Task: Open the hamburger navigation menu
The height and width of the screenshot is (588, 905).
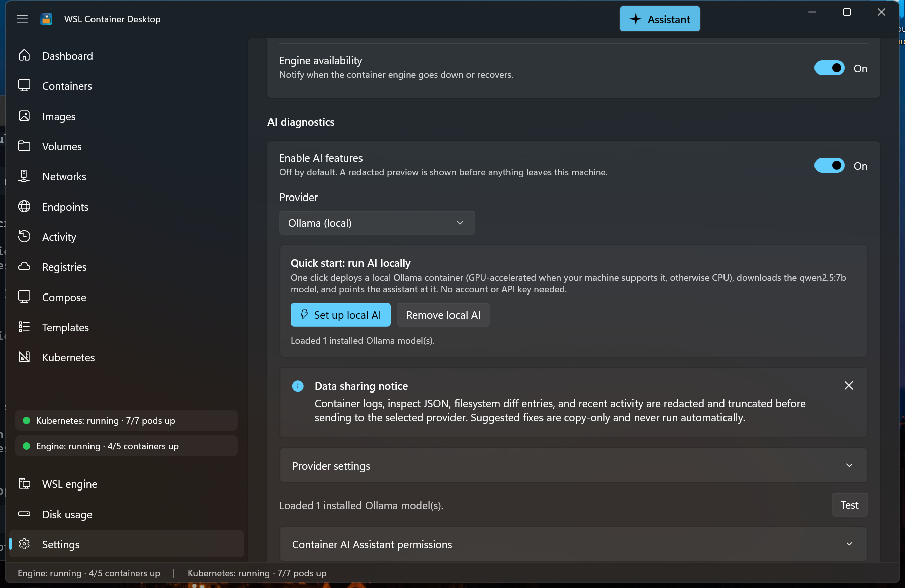Action: click(22, 19)
